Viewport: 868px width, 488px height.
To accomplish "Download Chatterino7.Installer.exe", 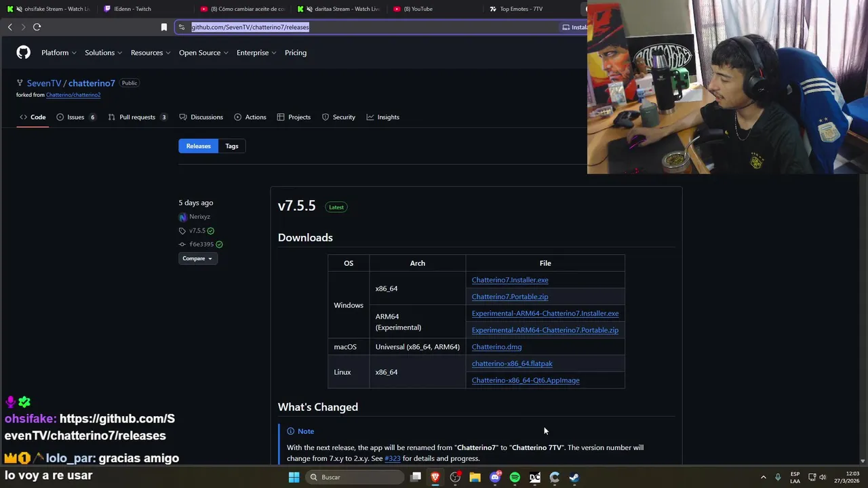I will click(510, 280).
